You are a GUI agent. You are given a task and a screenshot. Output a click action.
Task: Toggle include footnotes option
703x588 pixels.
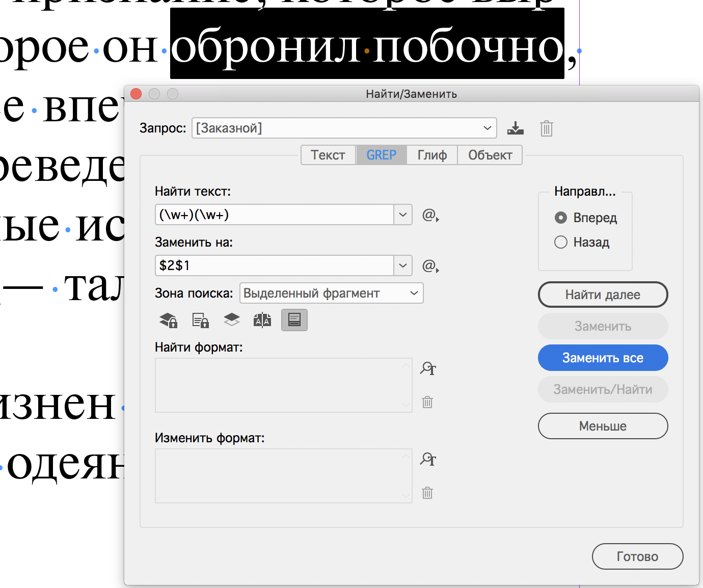point(294,320)
